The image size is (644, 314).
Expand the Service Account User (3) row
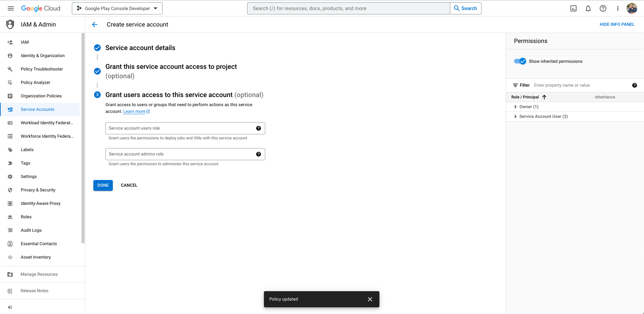pyautogui.click(x=516, y=117)
